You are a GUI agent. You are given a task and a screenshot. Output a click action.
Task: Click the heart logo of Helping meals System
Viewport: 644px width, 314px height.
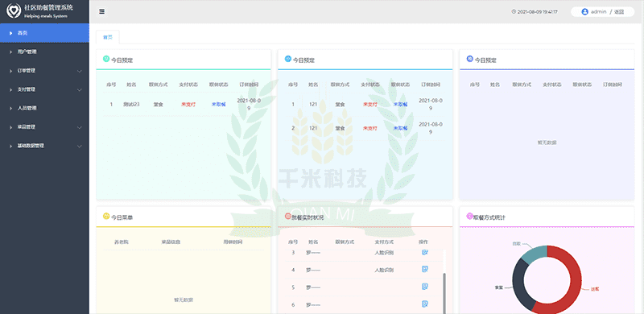tap(14, 11)
